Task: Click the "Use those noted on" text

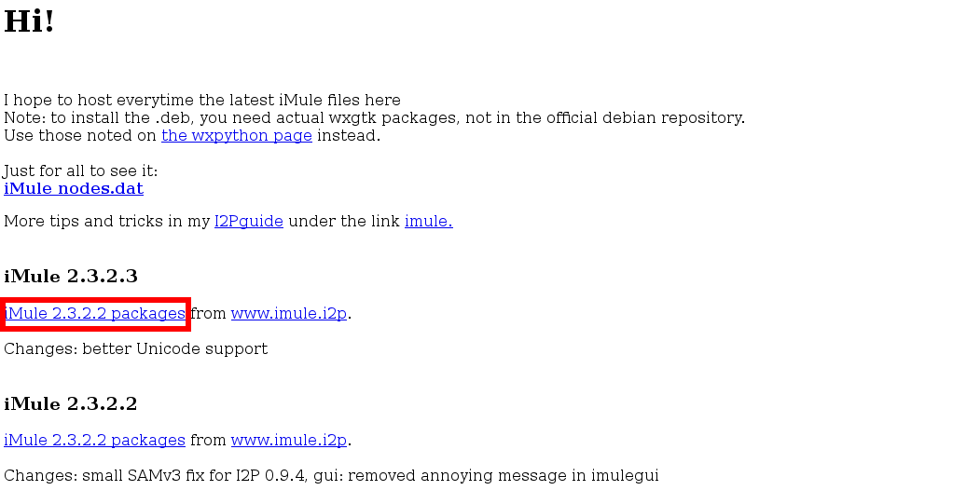Action: (80, 136)
